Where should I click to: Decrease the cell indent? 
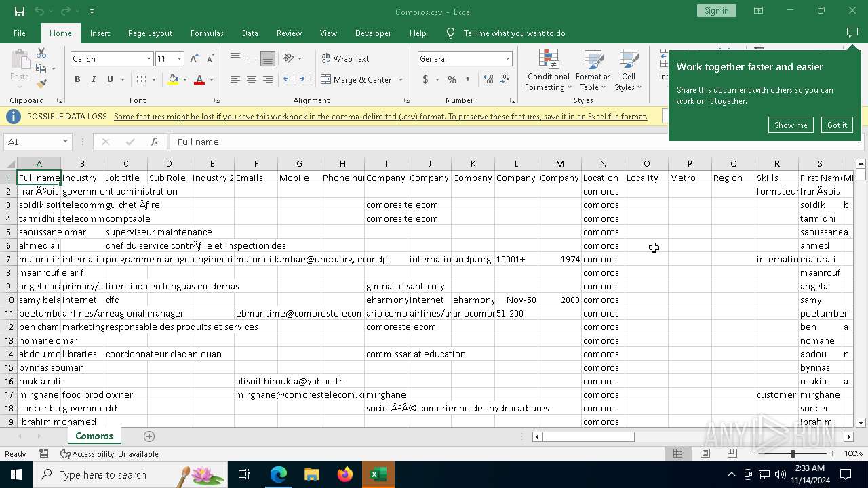[x=289, y=79]
